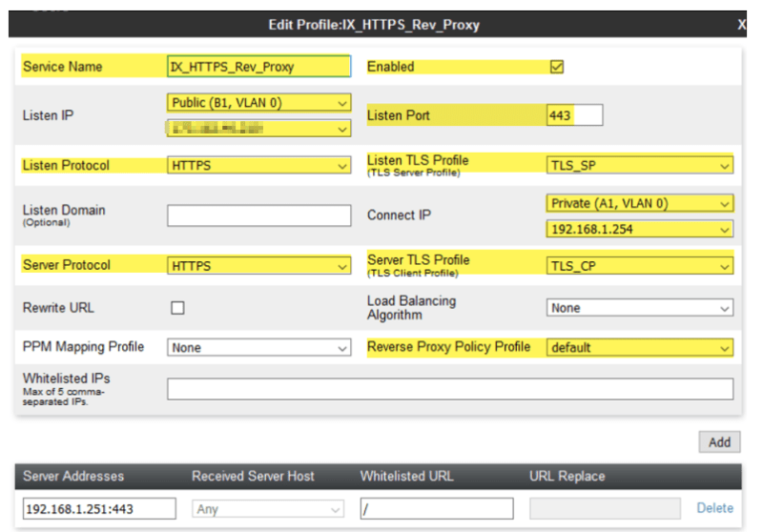This screenshot has height=532, width=763.
Task: Click the Listen Domain optional input field
Action: pyautogui.click(x=258, y=215)
